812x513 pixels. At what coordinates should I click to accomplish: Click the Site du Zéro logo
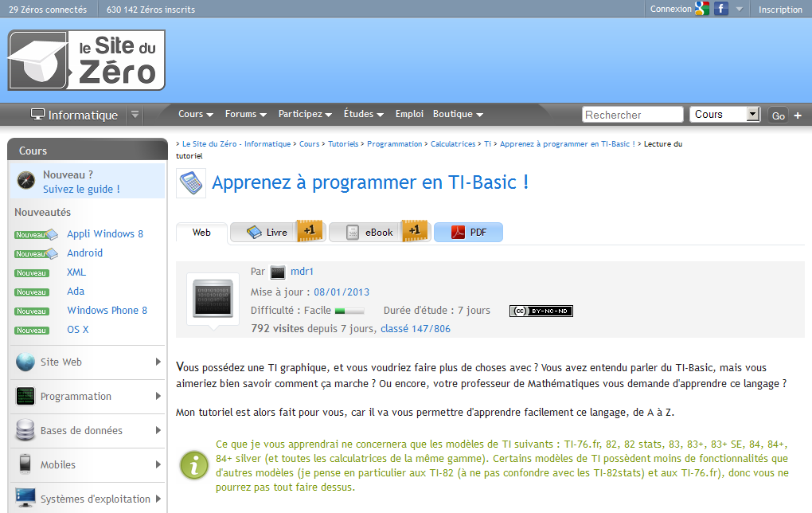coord(87,60)
